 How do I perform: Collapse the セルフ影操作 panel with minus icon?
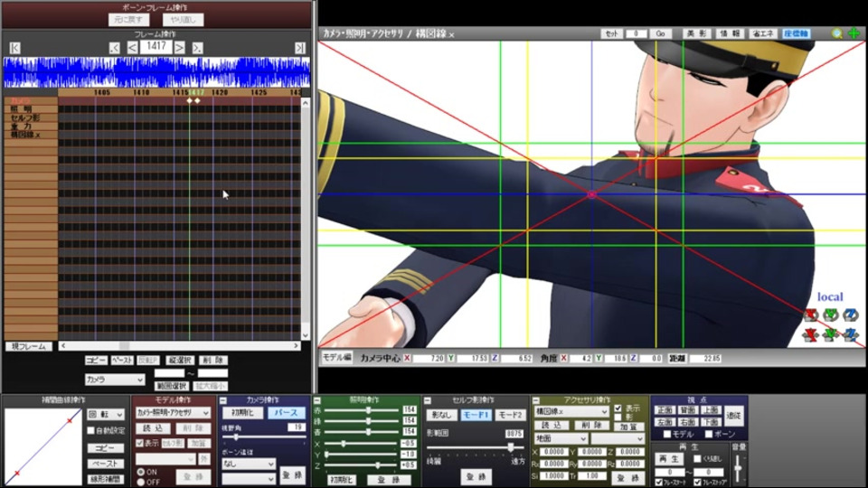[x=428, y=400]
